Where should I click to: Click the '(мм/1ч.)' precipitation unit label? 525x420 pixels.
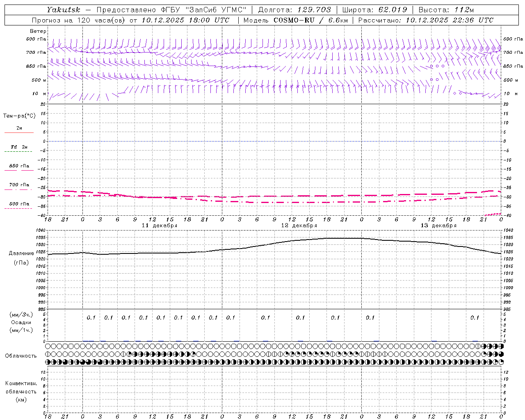[x=21, y=330]
